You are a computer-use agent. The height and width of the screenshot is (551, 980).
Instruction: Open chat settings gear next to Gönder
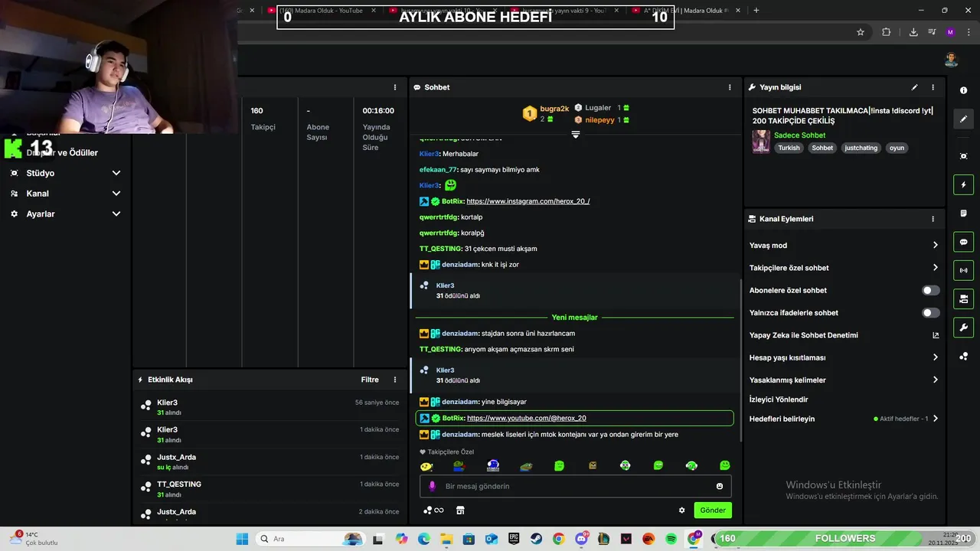coord(681,510)
